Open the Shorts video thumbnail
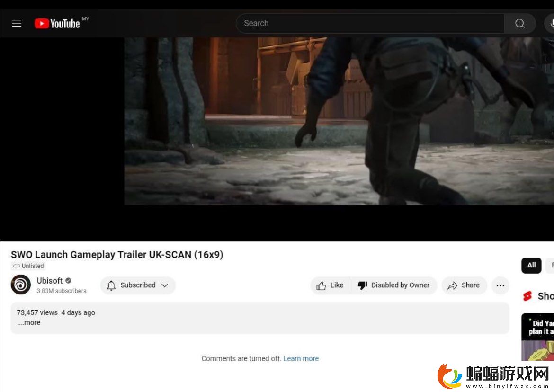554x392 pixels. point(538,337)
